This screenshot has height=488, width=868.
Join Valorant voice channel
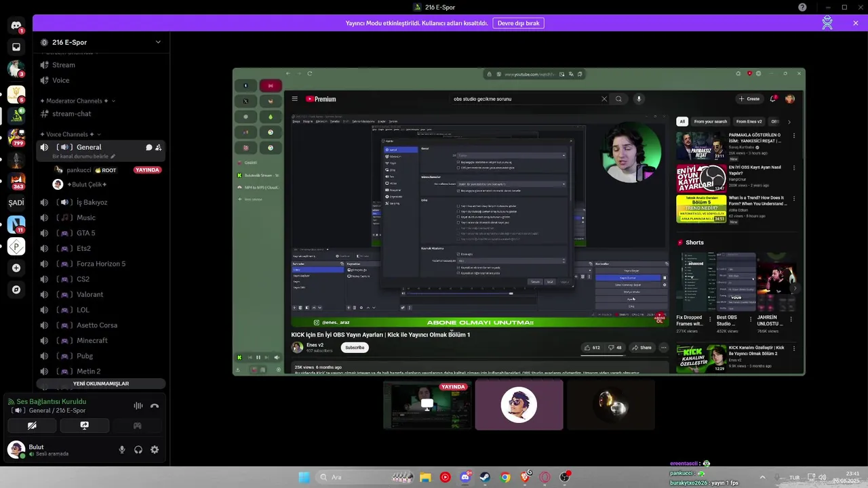pyautogui.click(x=102, y=294)
